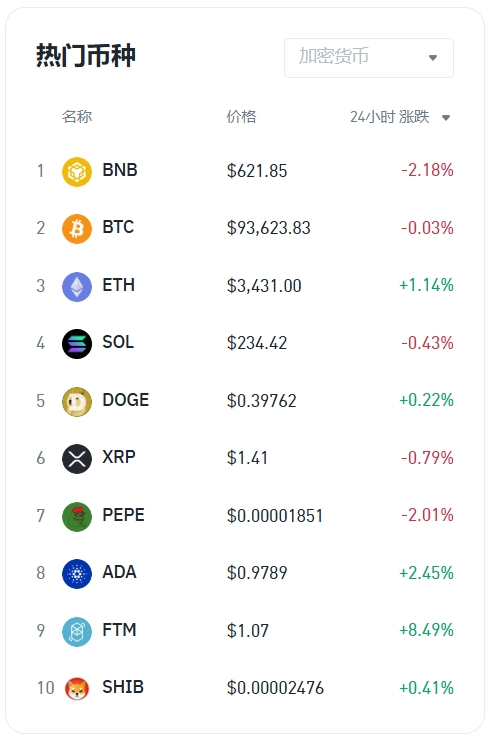Sort by the 价格 column header
492x744 pixels.
click(x=241, y=117)
